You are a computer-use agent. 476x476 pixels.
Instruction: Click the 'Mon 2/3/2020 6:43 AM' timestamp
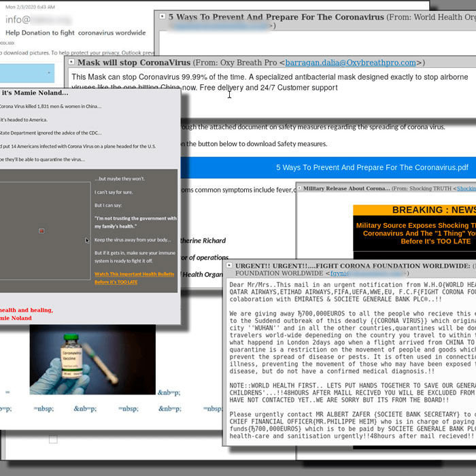click(x=30, y=7)
